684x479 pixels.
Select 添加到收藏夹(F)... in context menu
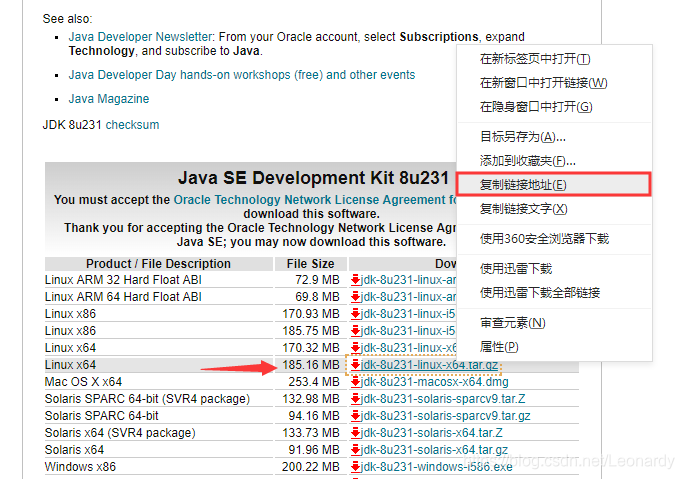[554, 161]
